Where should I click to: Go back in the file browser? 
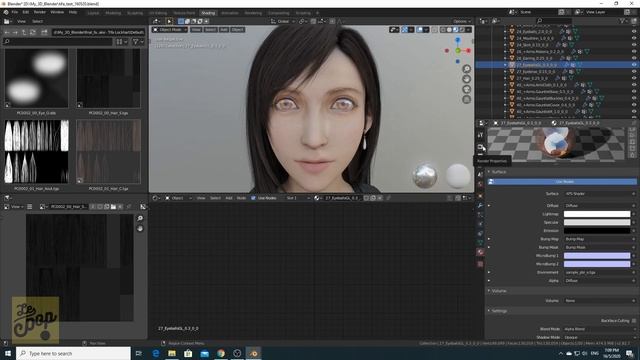(7, 32)
